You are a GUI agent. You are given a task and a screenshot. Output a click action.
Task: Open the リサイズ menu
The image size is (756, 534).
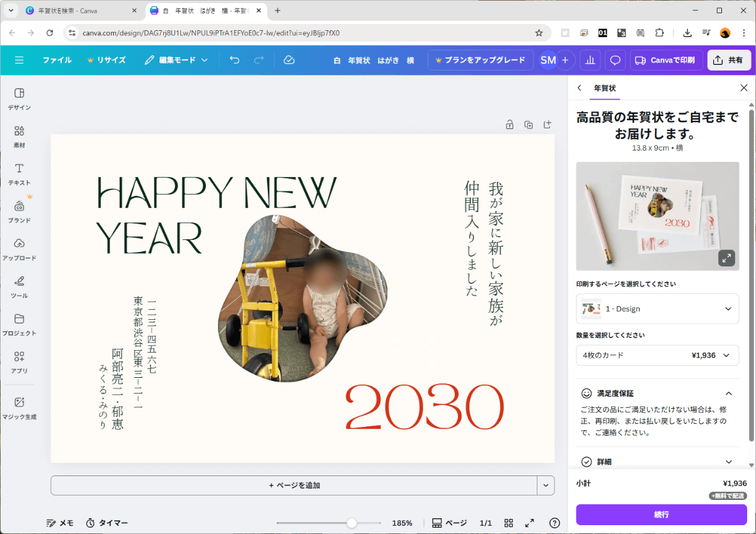[x=106, y=60]
